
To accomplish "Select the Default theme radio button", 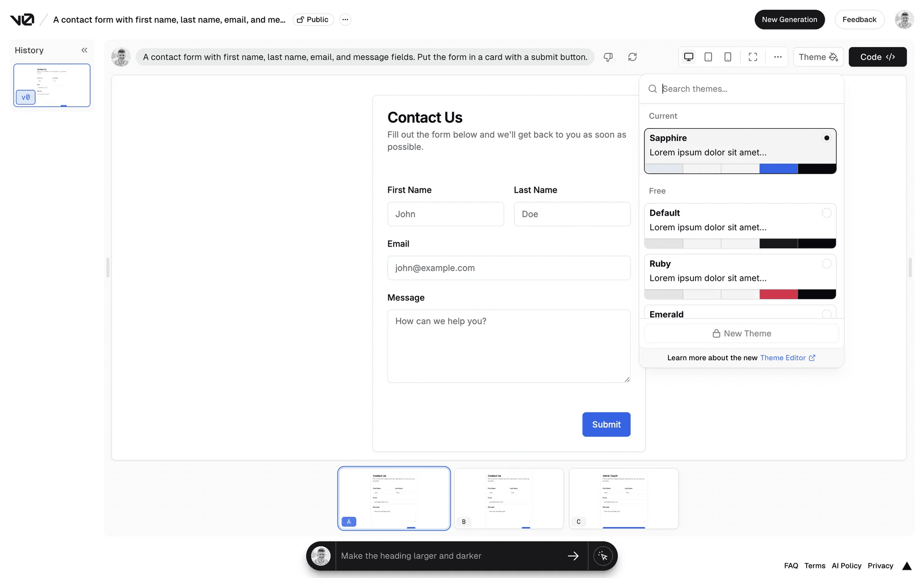I will pyautogui.click(x=826, y=213).
